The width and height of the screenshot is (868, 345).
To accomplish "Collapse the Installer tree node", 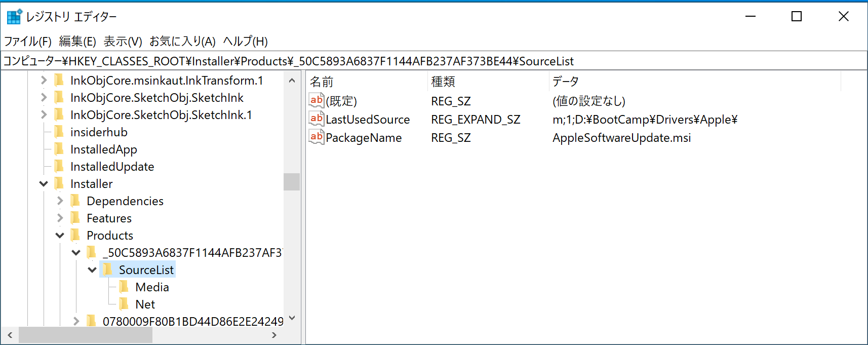I will tap(44, 184).
